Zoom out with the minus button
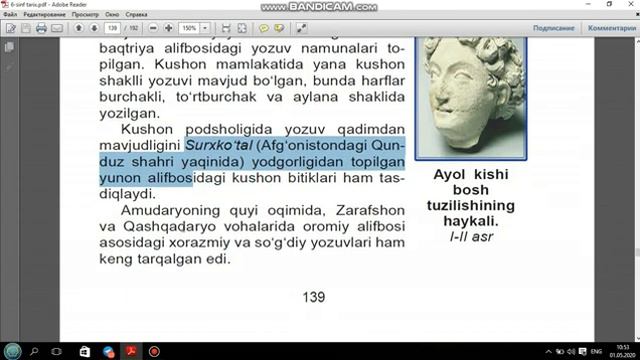Screen dimensions: 640x360 (x=153, y=28)
